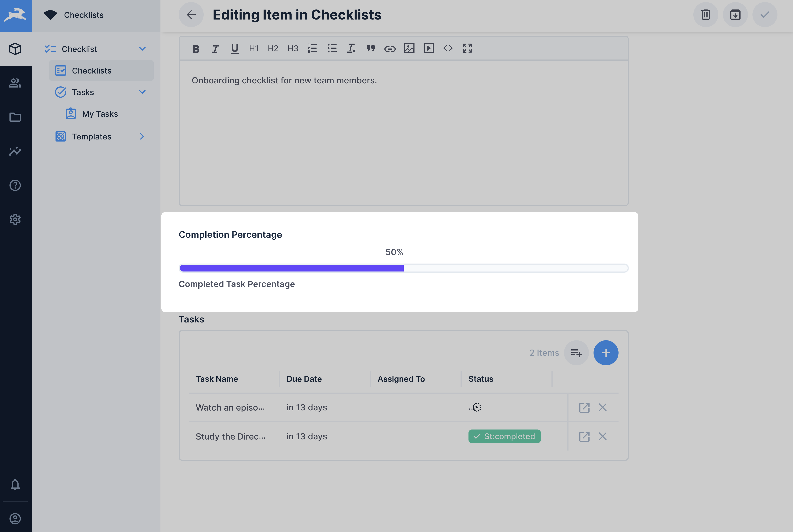
Task: Insert an image into the editor
Action: pos(409,49)
